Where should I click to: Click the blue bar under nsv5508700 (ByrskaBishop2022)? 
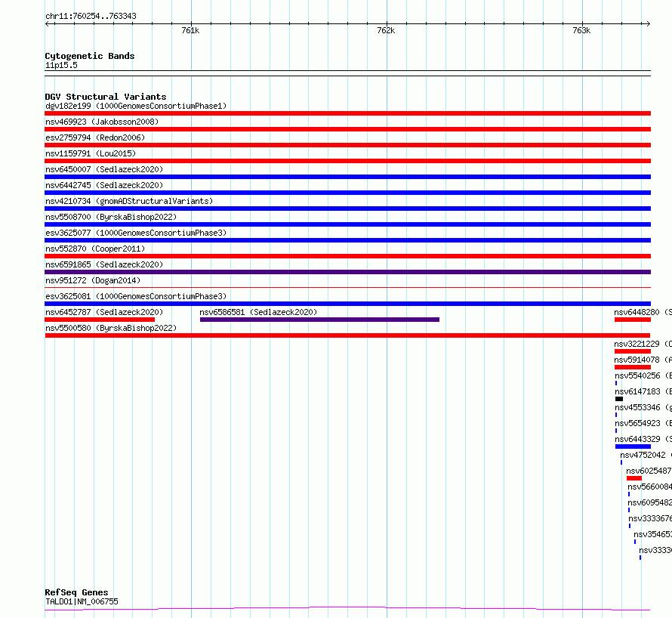click(347, 224)
